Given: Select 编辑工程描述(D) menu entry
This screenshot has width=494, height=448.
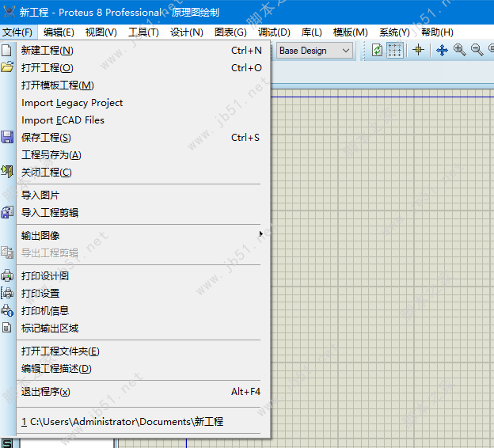Looking at the screenshot, I should tap(143, 368).
